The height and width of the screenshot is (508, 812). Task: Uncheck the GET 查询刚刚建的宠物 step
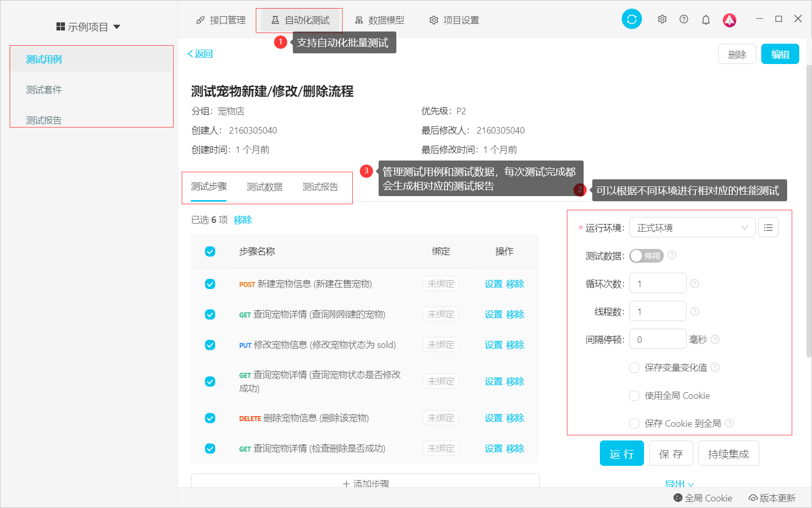pos(210,314)
